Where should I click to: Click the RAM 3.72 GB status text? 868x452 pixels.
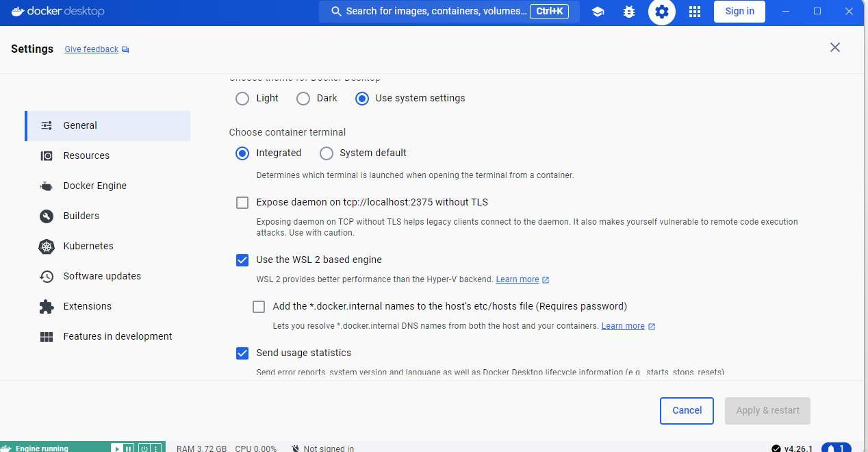[201, 449]
